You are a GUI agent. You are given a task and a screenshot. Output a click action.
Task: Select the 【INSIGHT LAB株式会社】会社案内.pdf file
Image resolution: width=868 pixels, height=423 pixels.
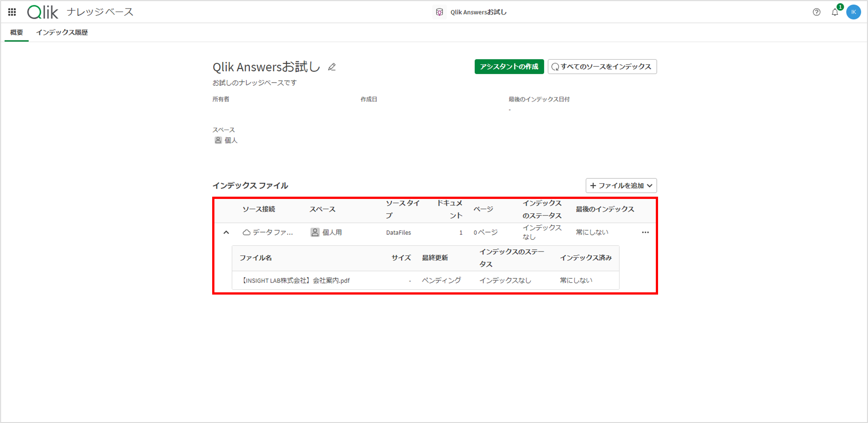[x=295, y=280]
